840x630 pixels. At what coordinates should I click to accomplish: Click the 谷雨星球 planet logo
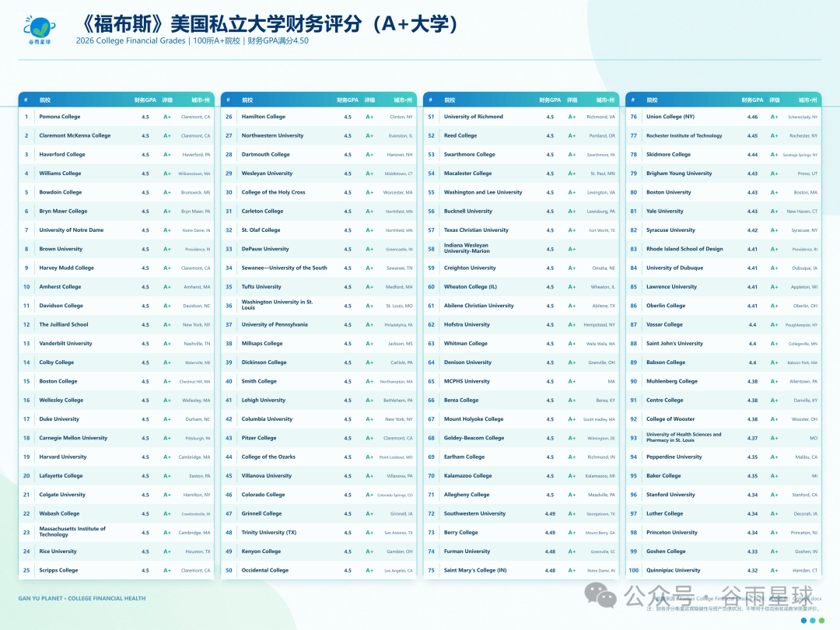39,30
